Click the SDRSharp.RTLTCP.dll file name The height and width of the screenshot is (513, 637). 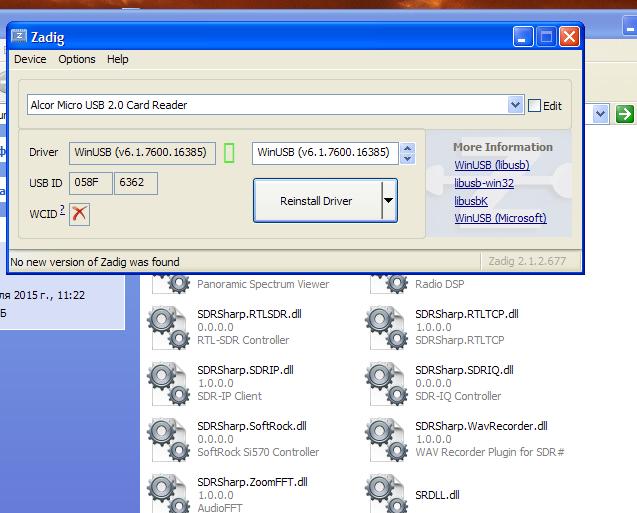point(467,314)
